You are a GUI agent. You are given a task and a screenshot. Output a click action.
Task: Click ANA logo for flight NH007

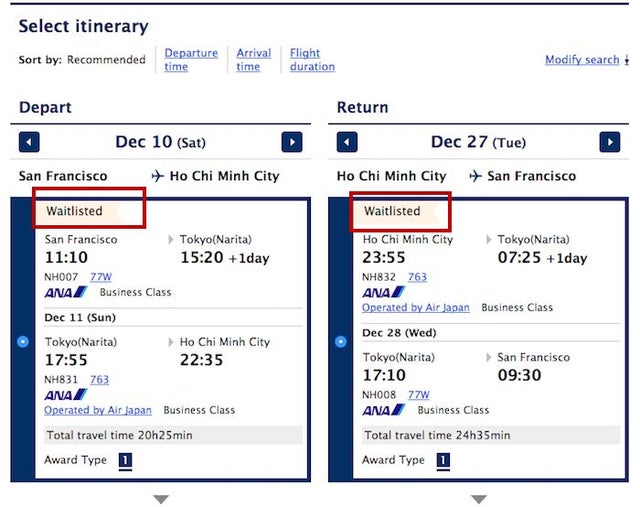[x=66, y=292]
